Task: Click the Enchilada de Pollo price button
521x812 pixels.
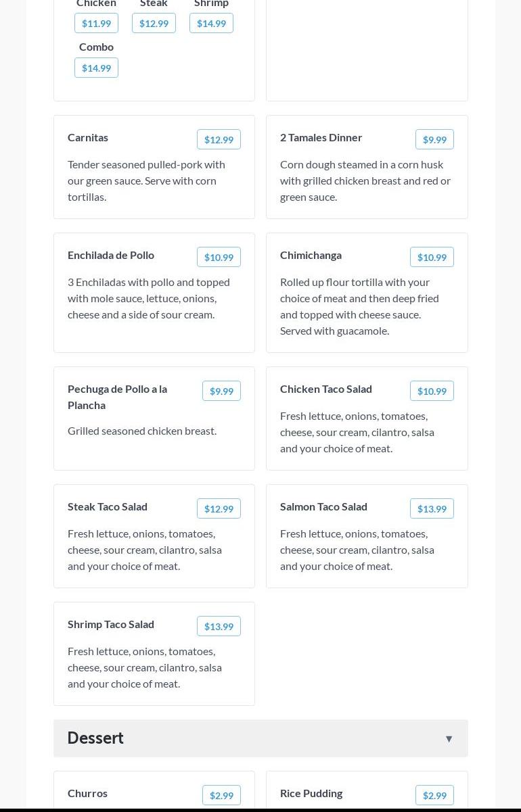Action: 219,257
